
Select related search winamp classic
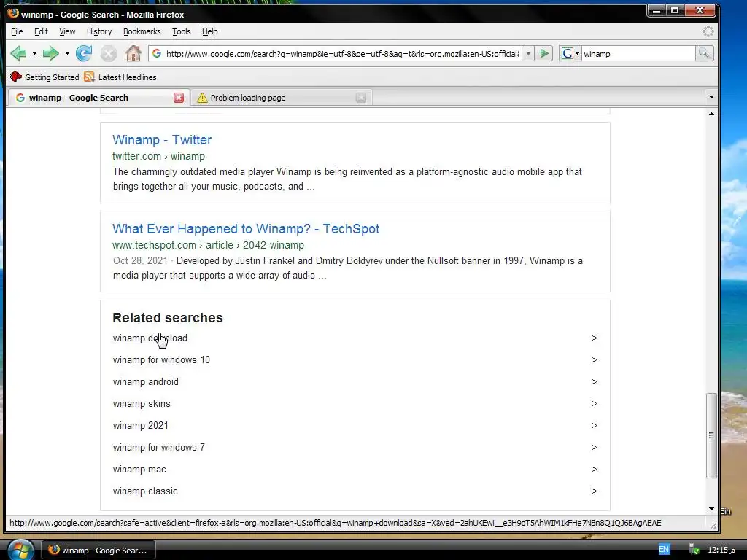(x=145, y=491)
